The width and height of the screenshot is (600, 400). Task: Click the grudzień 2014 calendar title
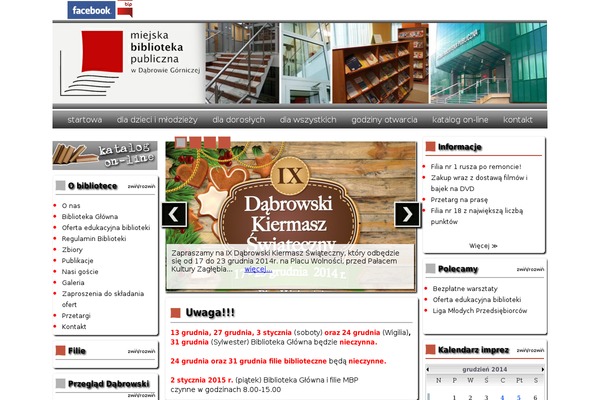pos(485,369)
